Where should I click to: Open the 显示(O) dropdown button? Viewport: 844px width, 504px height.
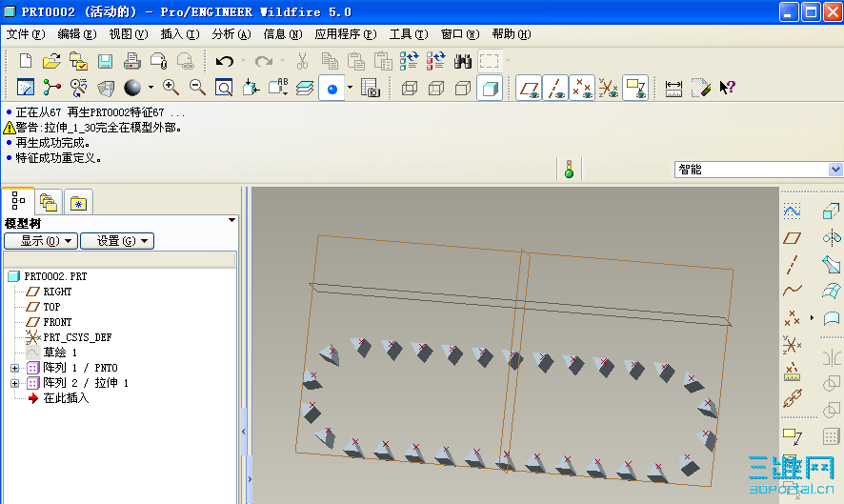point(41,241)
